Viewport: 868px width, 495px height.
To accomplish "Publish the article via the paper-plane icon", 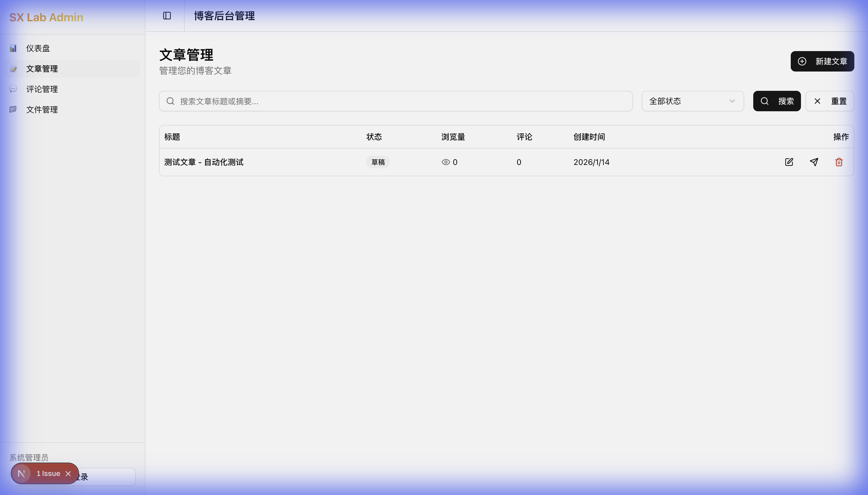I will coord(814,162).
